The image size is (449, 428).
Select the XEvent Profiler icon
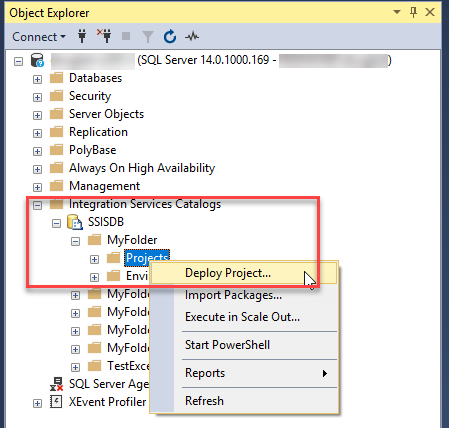56,402
